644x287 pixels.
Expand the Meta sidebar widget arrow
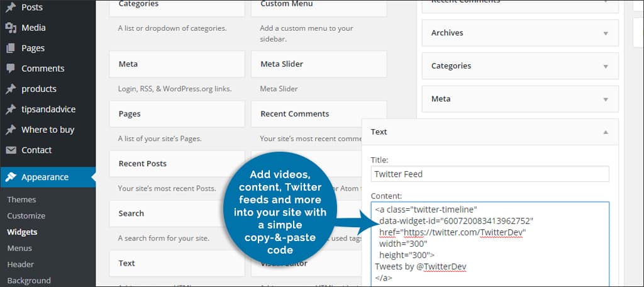[x=606, y=99]
